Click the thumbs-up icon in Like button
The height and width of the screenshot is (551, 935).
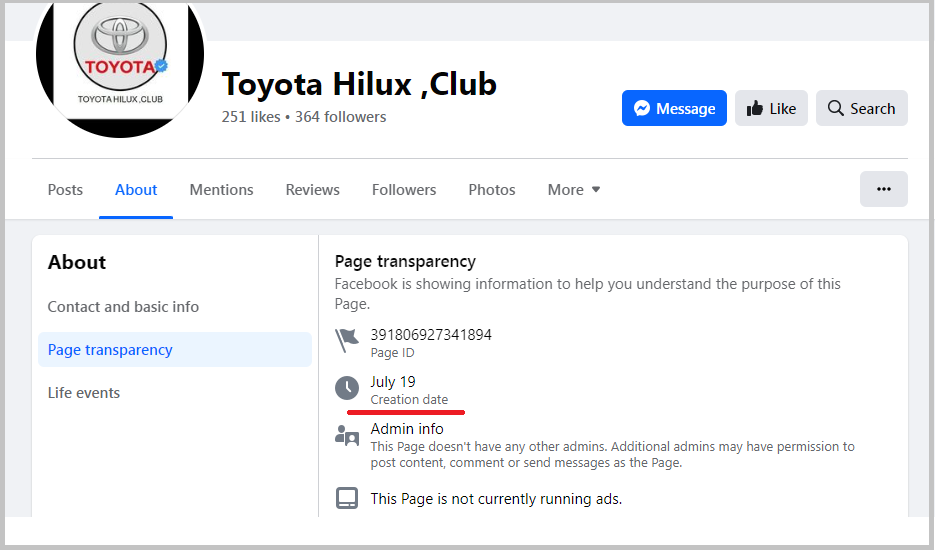754,108
